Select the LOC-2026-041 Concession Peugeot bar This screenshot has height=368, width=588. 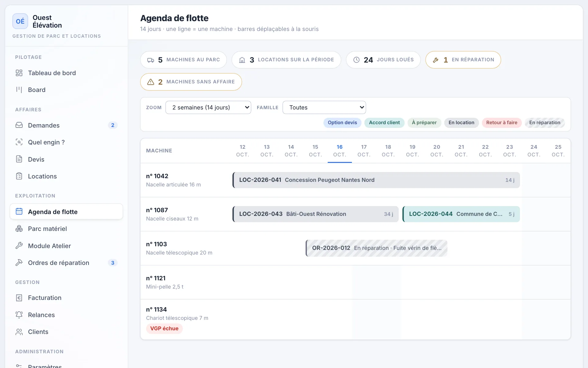tap(376, 180)
